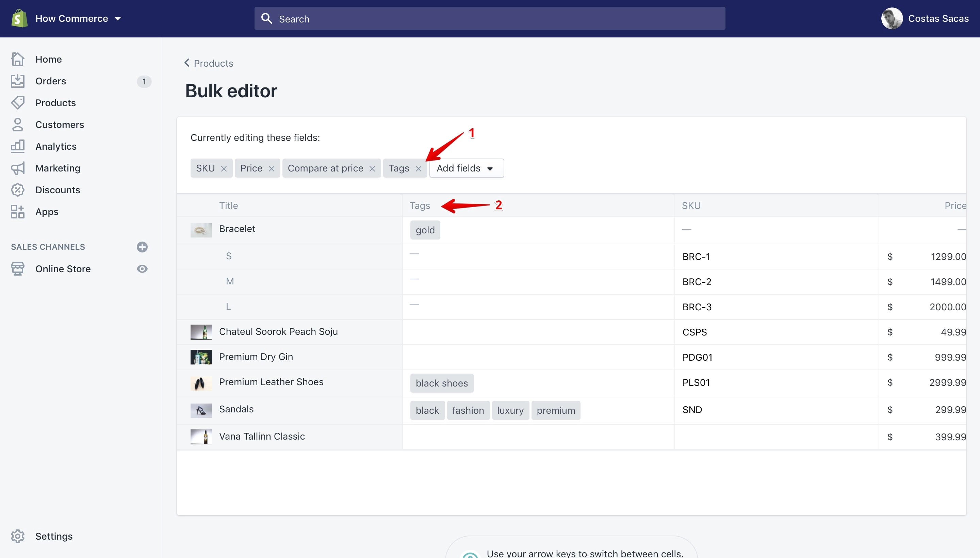Open Customers section
The height and width of the screenshot is (558, 980).
tap(60, 125)
